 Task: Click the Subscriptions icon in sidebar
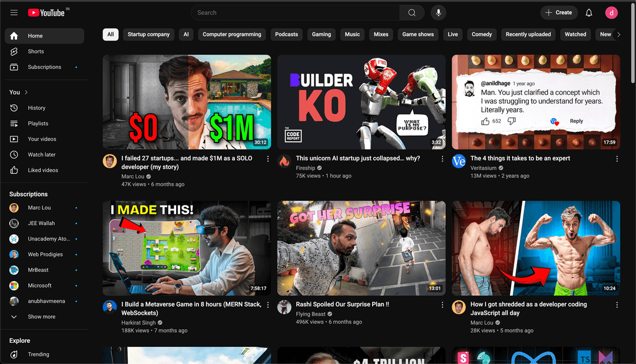click(x=14, y=67)
